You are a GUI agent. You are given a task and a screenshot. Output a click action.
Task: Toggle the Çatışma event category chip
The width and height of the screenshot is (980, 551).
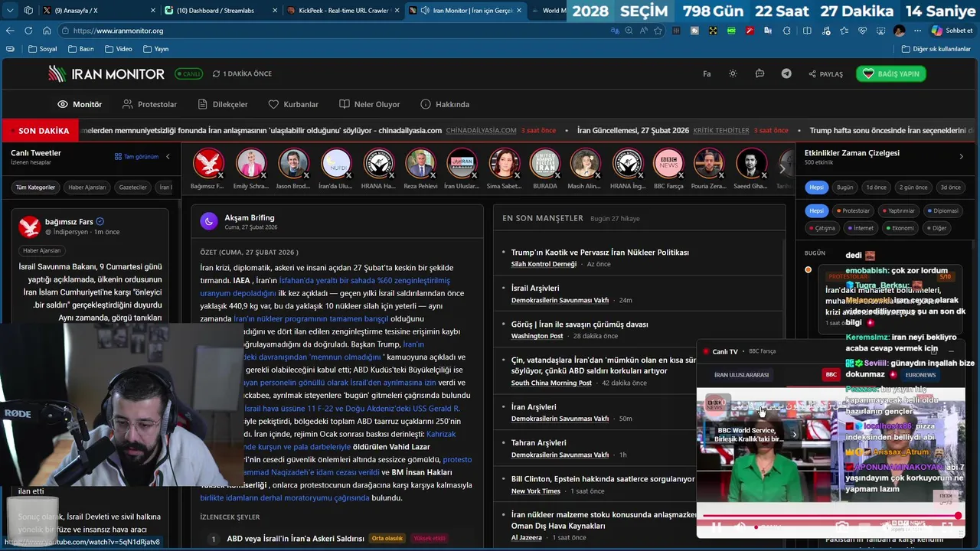823,228
